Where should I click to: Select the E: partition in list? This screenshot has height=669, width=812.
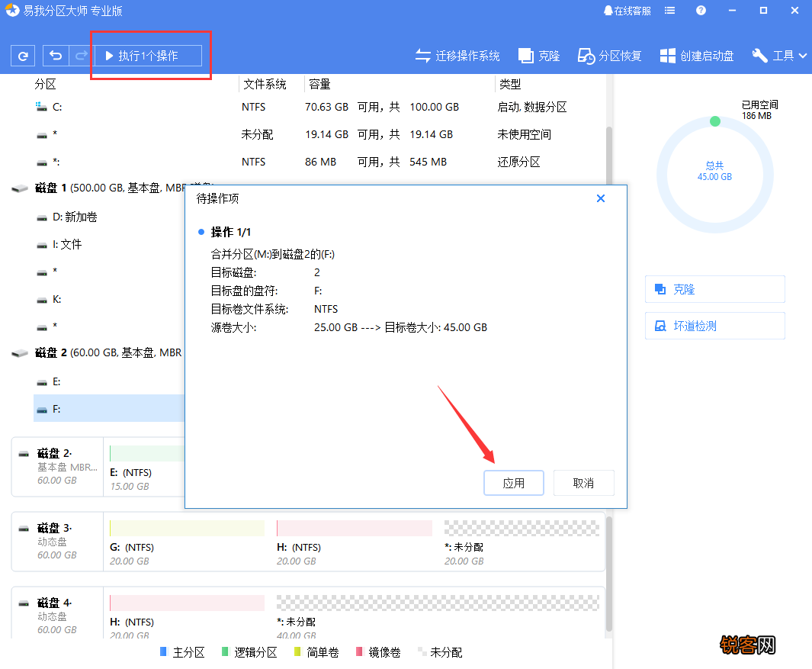click(110, 382)
